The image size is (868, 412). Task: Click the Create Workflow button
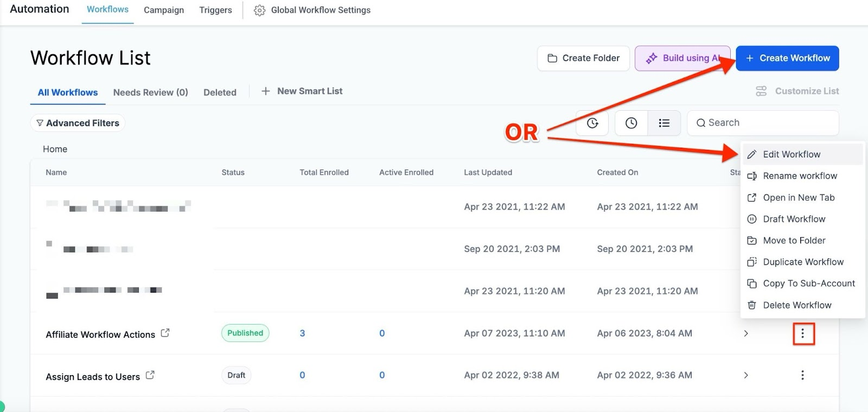point(787,58)
